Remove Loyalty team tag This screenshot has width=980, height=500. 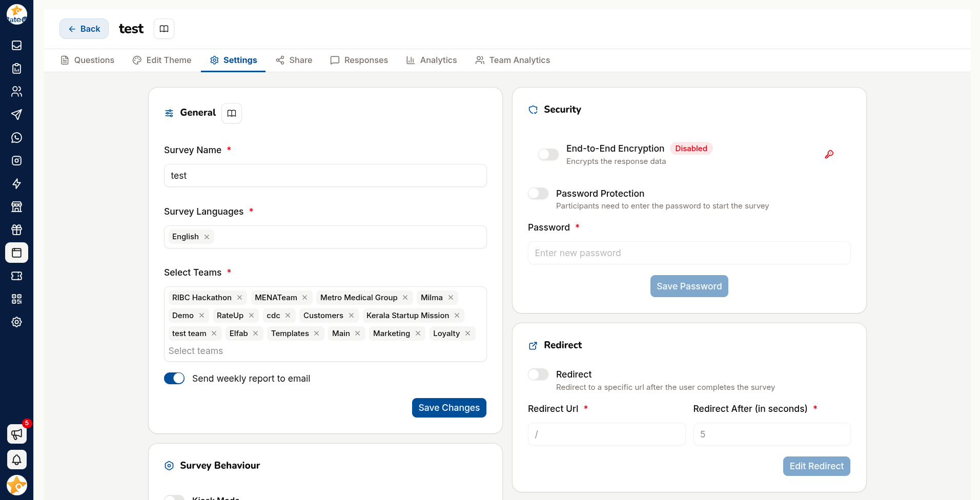click(467, 334)
